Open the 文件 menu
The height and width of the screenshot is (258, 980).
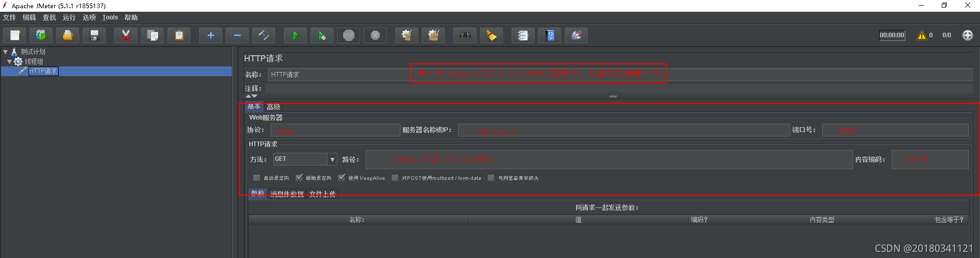pos(10,17)
